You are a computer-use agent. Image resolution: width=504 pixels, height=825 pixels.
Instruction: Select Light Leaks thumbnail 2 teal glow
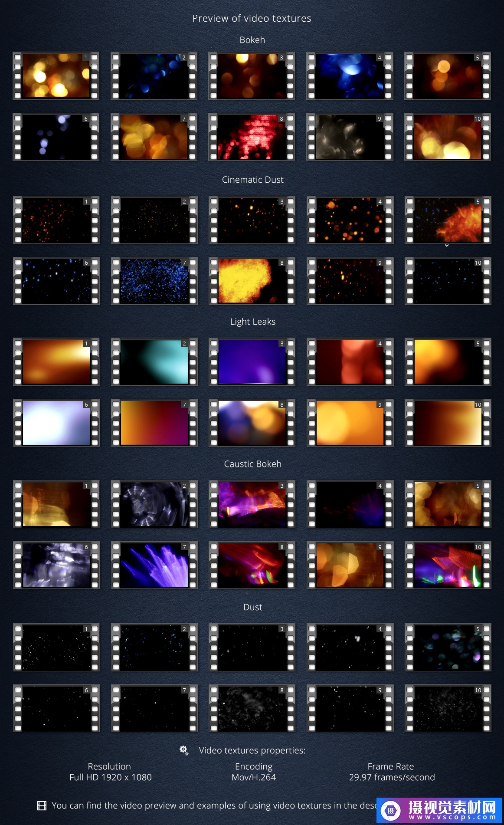click(x=154, y=362)
